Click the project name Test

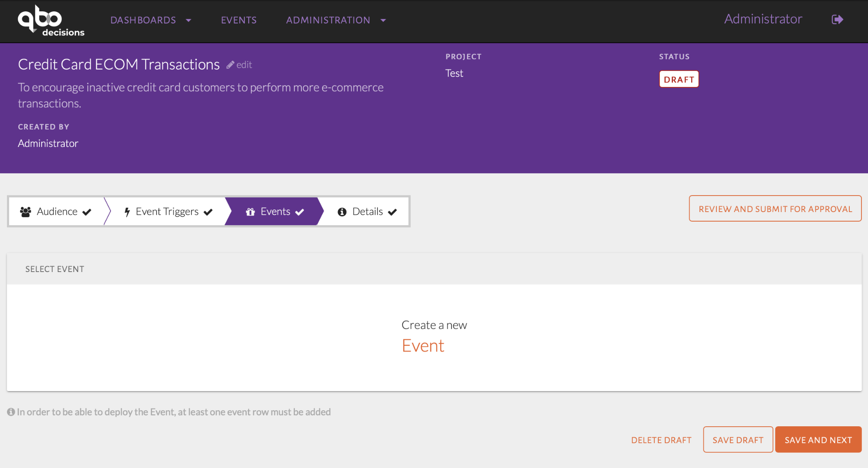click(x=454, y=73)
